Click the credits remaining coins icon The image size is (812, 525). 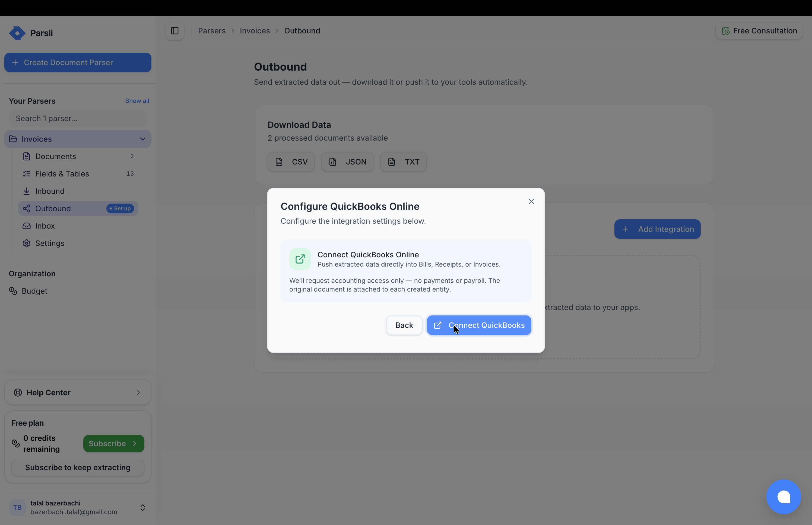(x=16, y=444)
